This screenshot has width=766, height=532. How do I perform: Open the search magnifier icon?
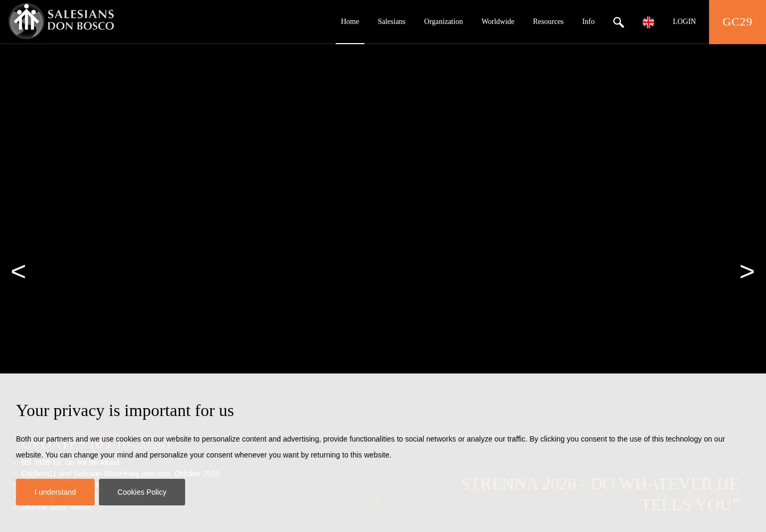pyautogui.click(x=618, y=22)
